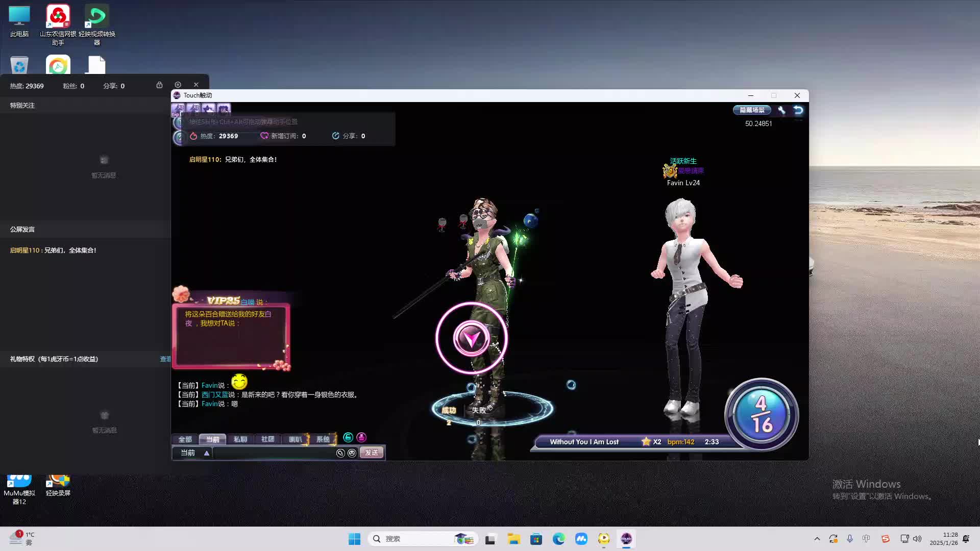
Task: Open the emoji picker in chat bar
Action: tap(352, 453)
